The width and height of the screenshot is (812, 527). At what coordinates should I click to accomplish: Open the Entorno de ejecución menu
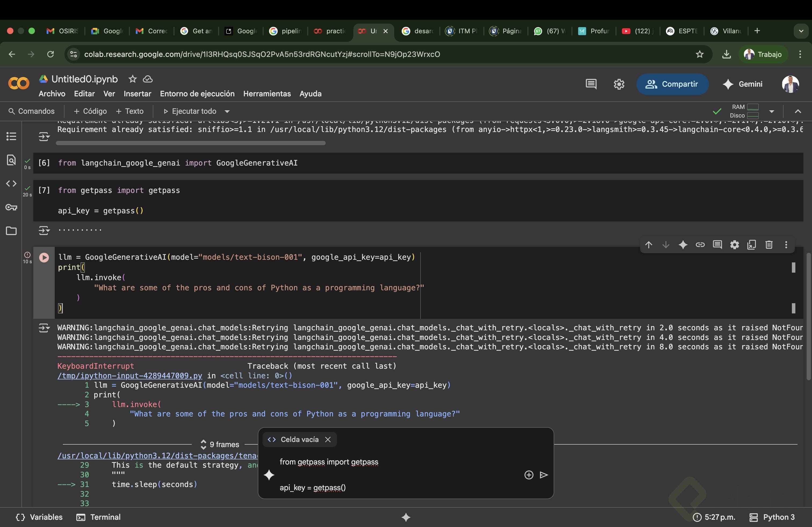(x=197, y=94)
